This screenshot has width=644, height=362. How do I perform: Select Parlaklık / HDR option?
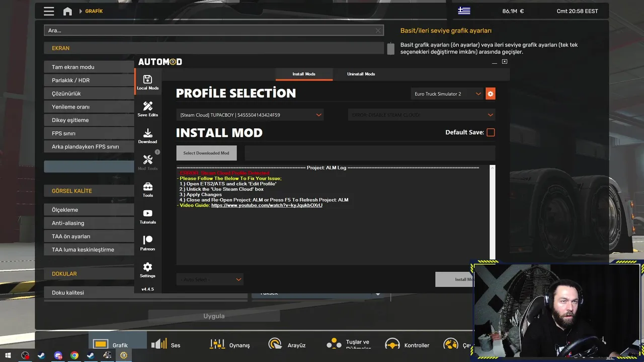90,80
